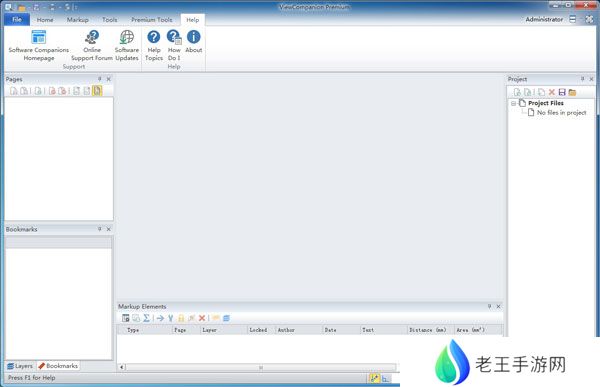The image size is (600, 387).
Task: Open the File menu
Action: point(17,19)
